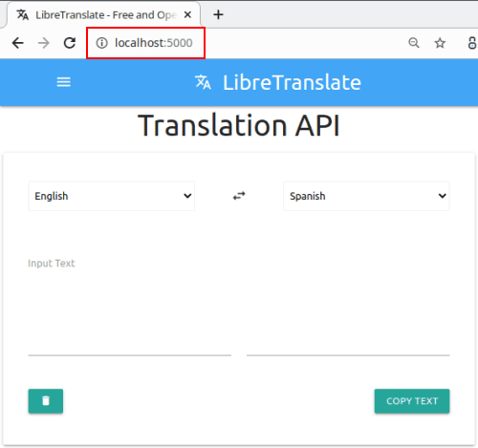Click the translated output text area
This screenshot has width=478, height=448.
(x=348, y=304)
